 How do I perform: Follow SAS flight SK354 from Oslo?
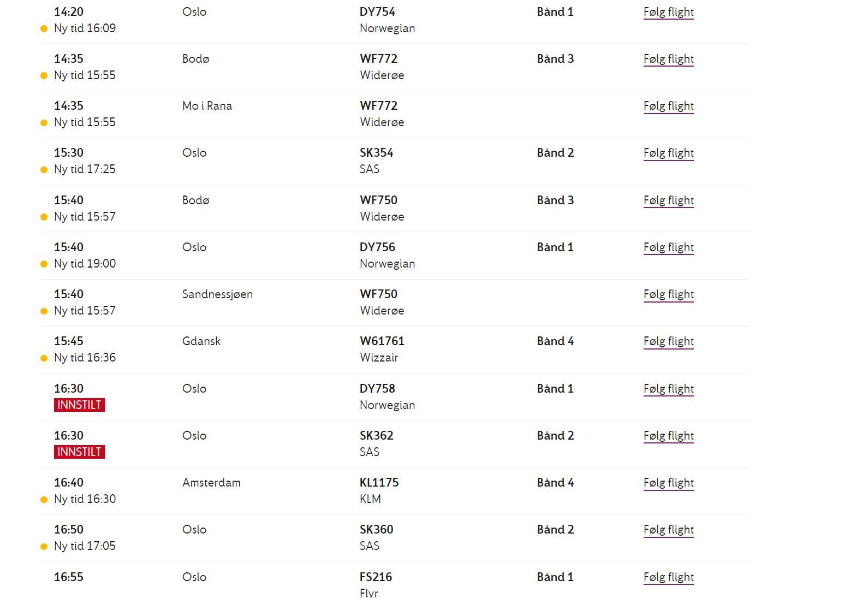668,153
